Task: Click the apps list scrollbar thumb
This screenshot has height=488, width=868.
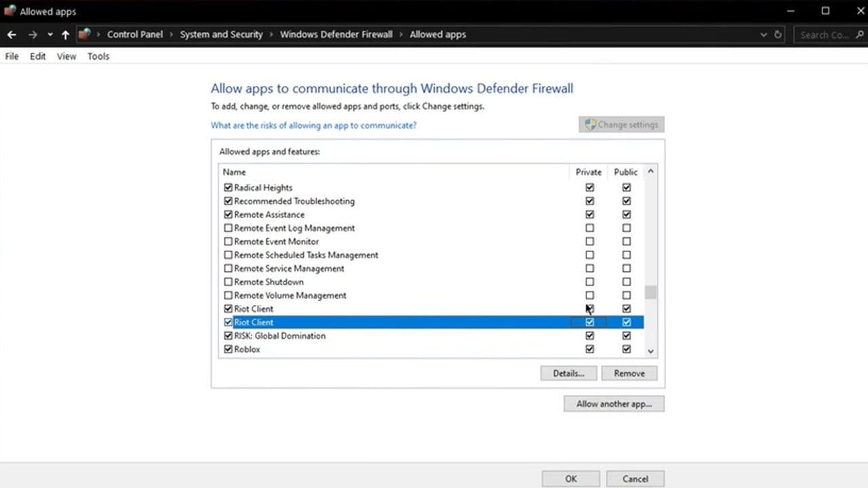Action: click(650, 292)
